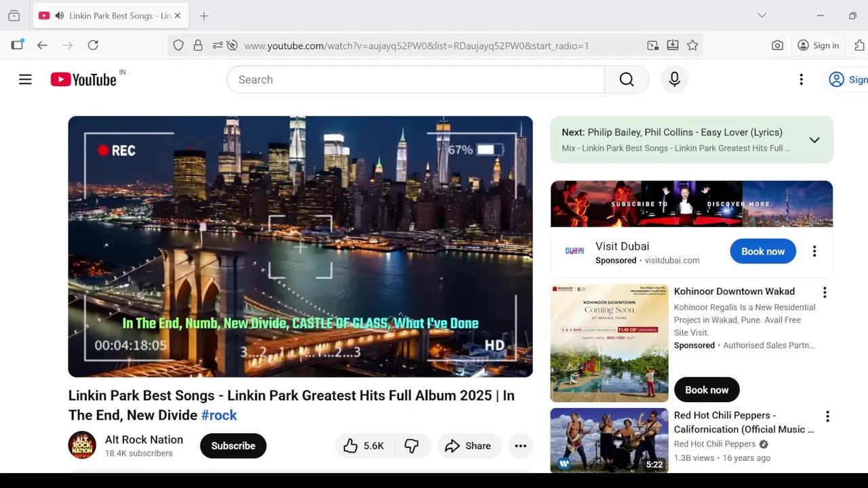868x488 pixels.
Task: Click the browser address bar URL
Action: coord(416,45)
